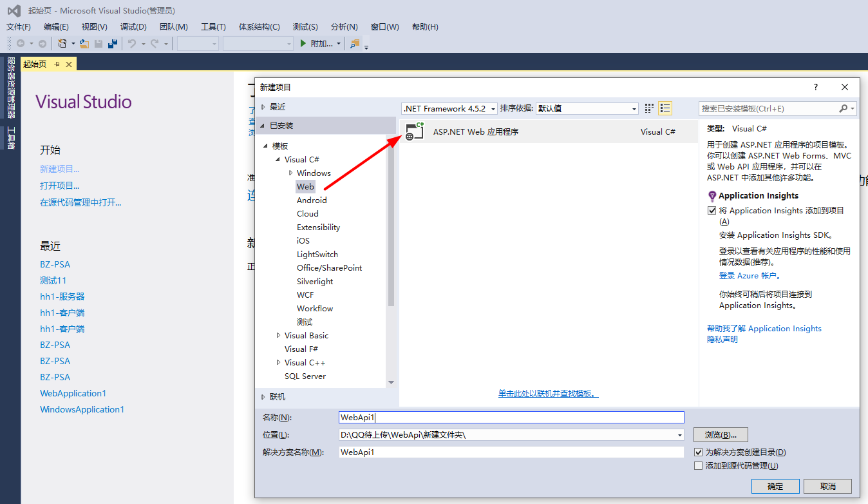
Task: Switch template view to list mode
Action: tap(665, 108)
